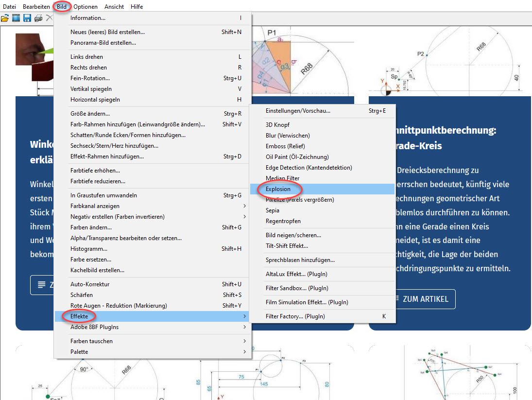The width and height of the screenshot is (532, 400).
Task: Click the delete X toolbar icon
Action: pos(49,17)
